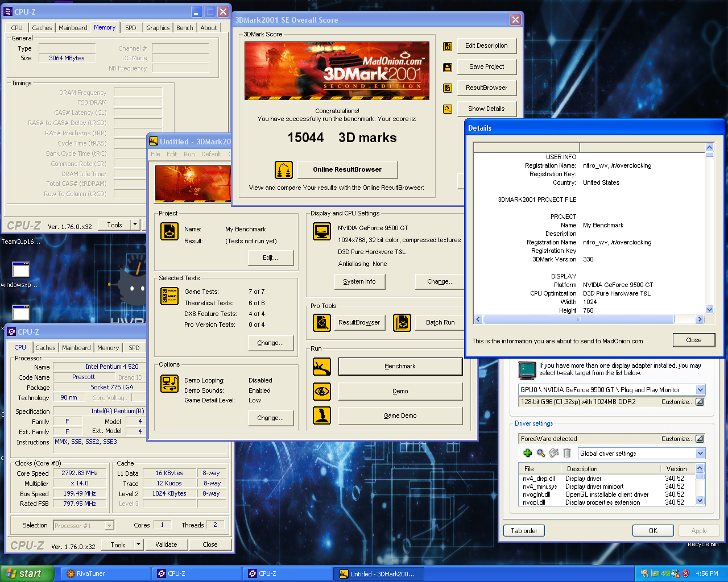Screen dimensions: 728x582
Task: Open the About tab in CPU-Z
Action: [x=208, y=28]
